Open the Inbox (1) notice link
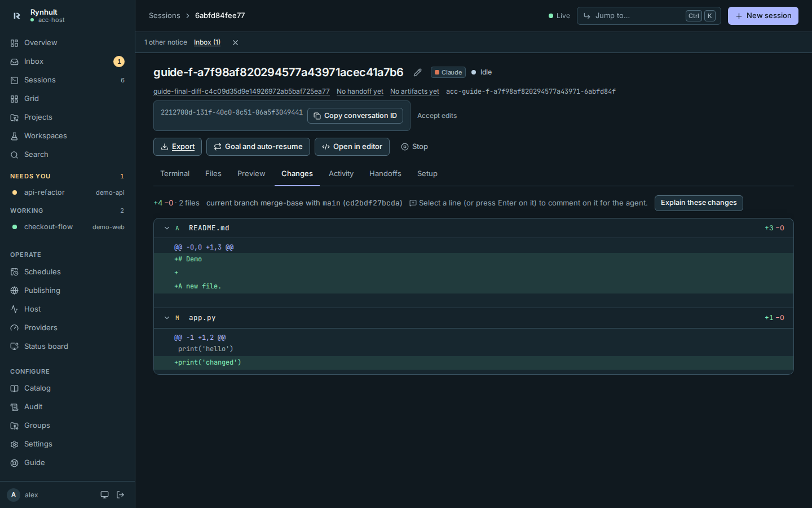The height and width of the screenshot is (508, 812). click(x=207, y=42)
